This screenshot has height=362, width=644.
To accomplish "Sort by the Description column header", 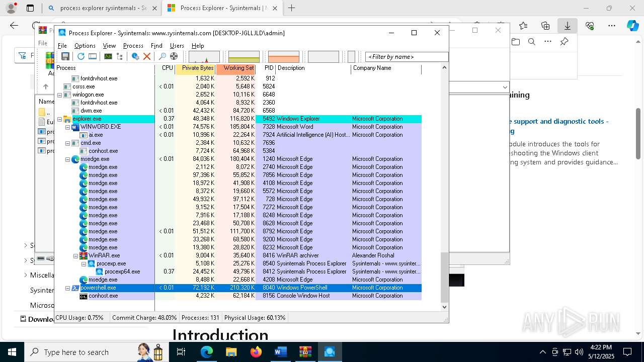I will point(313,68).
